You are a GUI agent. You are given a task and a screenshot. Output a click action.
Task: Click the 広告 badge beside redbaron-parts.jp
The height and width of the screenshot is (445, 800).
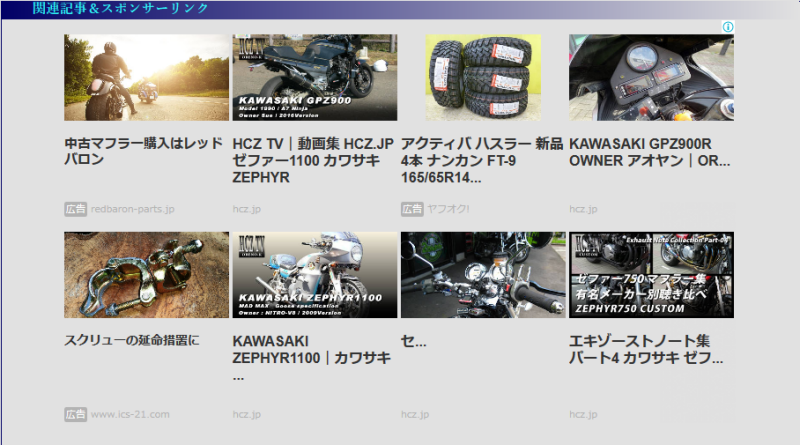click(x=76, y=209)
